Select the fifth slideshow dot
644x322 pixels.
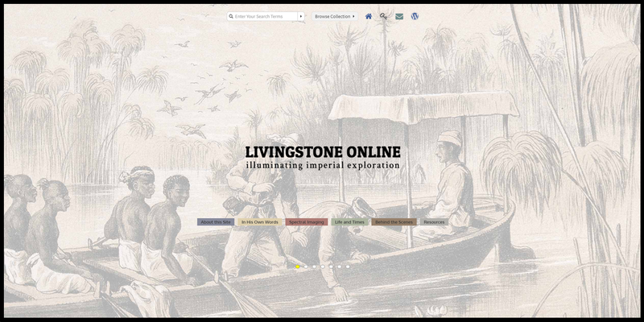tap(331, 266)
